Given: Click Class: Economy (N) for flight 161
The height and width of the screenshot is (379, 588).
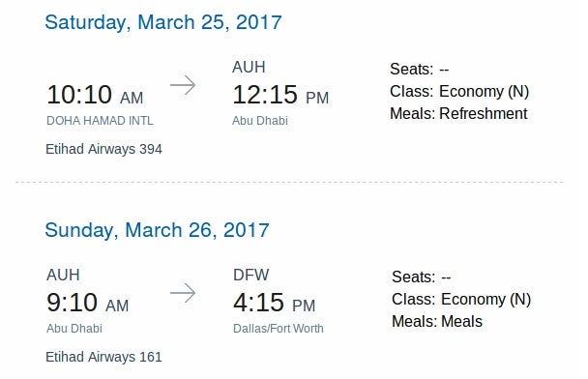Looking at the screenshot, I should (x=461, y=299).
